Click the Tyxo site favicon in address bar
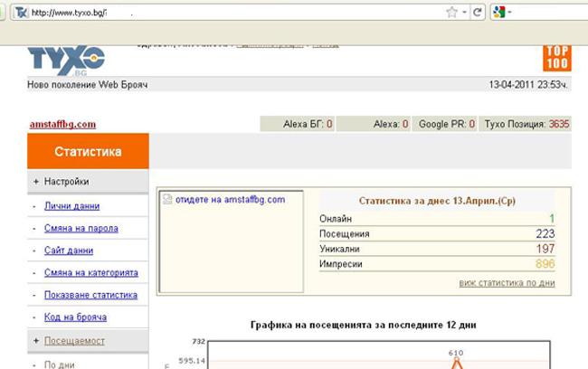This screenshot has width=588, height=369. [x=22, y=13]
